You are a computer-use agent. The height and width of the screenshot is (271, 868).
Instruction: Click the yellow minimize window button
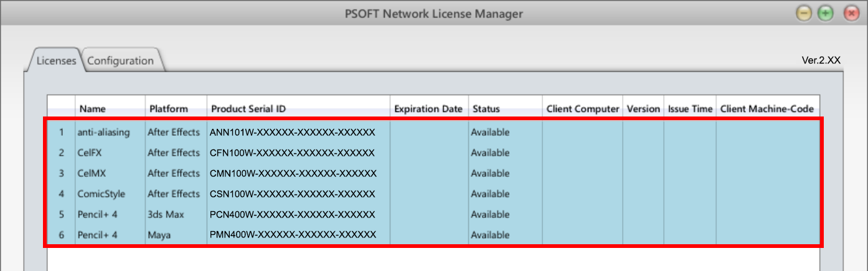pos(804,14)
